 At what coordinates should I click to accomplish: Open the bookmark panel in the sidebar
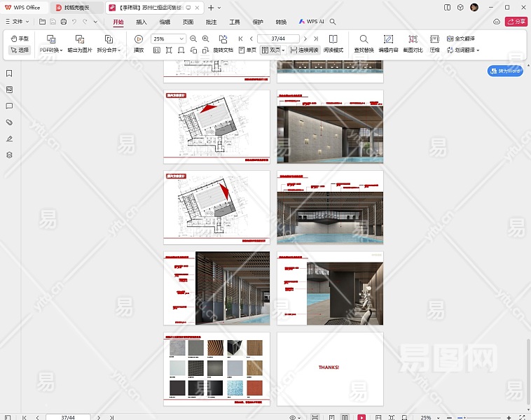[x=9, y=73]
